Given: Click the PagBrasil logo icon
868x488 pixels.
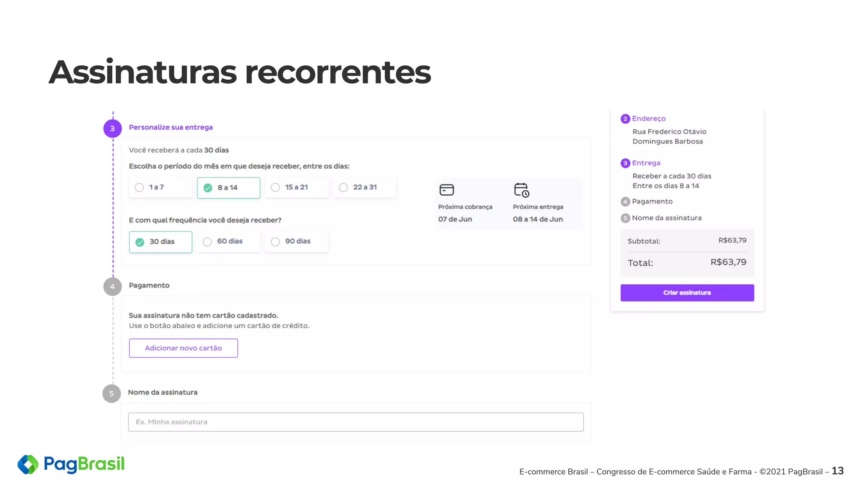Looking at the screenshot, I should (28, 465).
